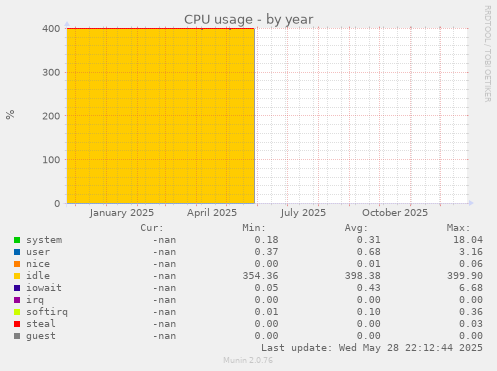Click the 'Avg:' column header

click(x=356, y=228)
